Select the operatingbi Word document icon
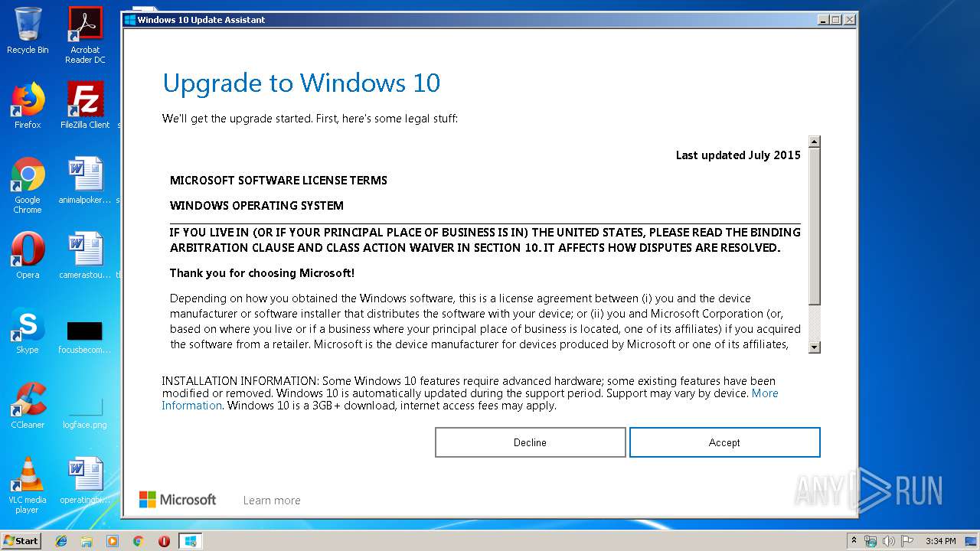This screenshot has width=980, height=551. click(85, 481)
